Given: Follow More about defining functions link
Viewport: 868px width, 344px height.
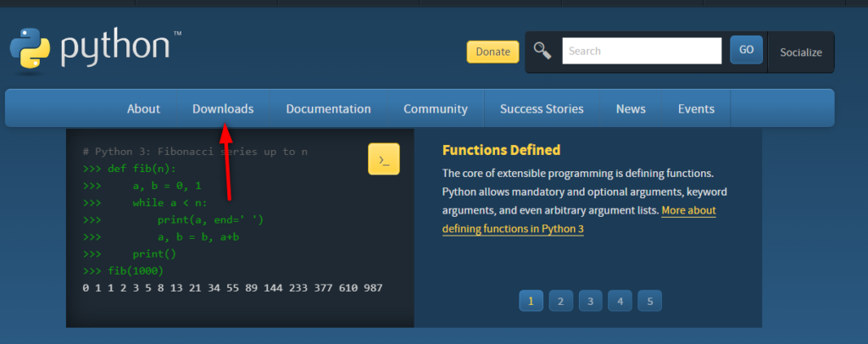Looking at the screenshot, I should tap(579, 219).
